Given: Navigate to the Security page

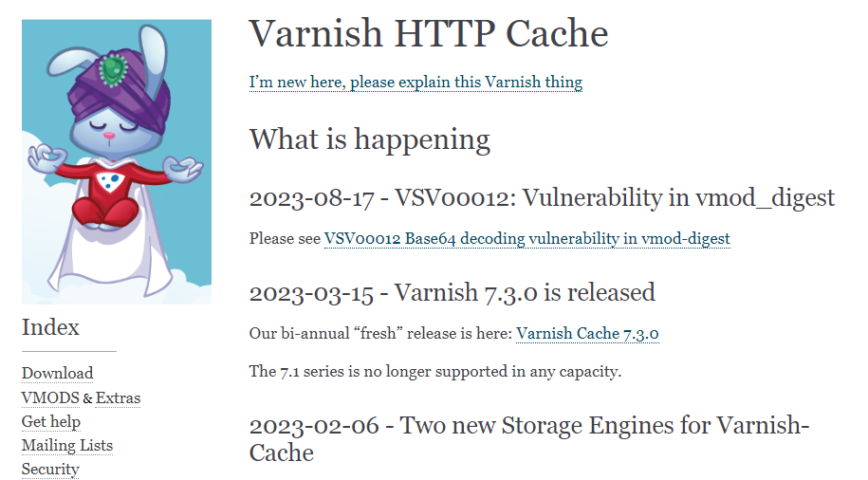Looking at the screenshot, I should [50, 469].
